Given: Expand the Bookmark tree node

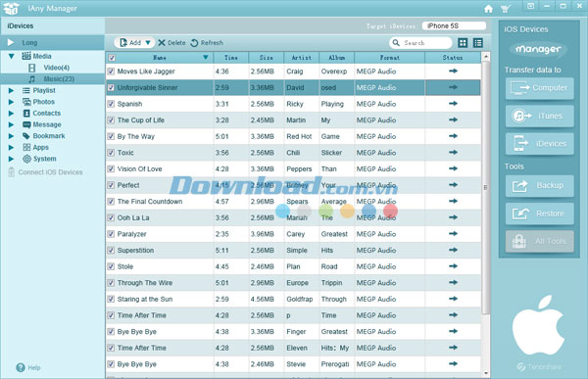Looking at the screenshot, I should tap(11, 136).
